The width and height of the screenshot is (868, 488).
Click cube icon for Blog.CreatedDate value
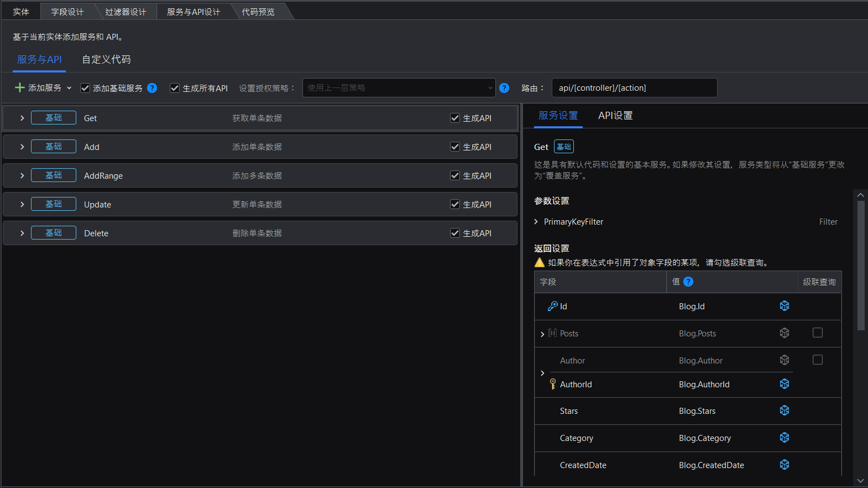tap(785, 465)
